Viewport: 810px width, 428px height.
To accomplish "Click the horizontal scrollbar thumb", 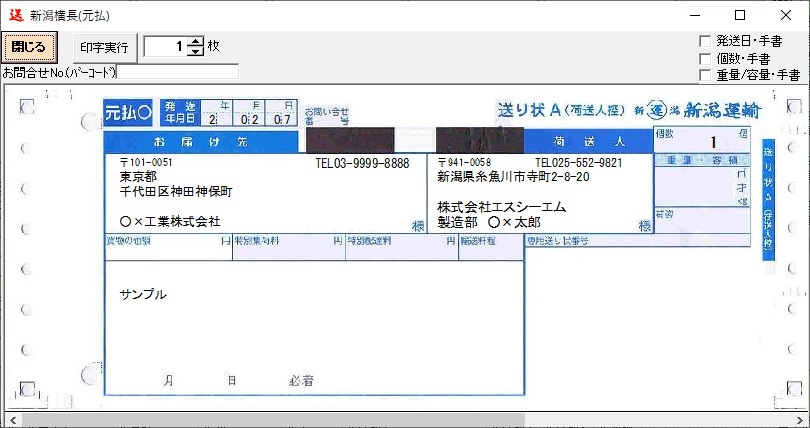I will (270, 419).
